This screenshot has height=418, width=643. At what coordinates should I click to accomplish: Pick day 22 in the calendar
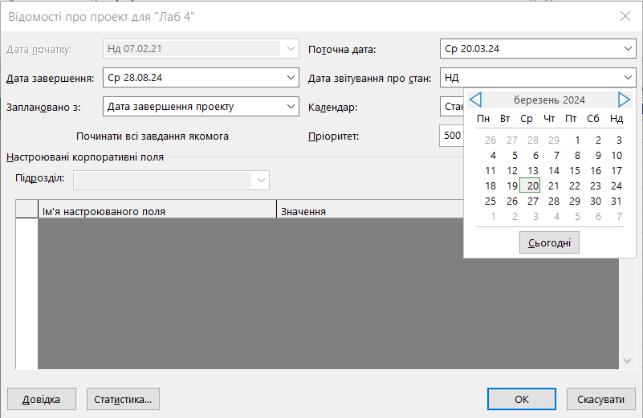[575, 186]
